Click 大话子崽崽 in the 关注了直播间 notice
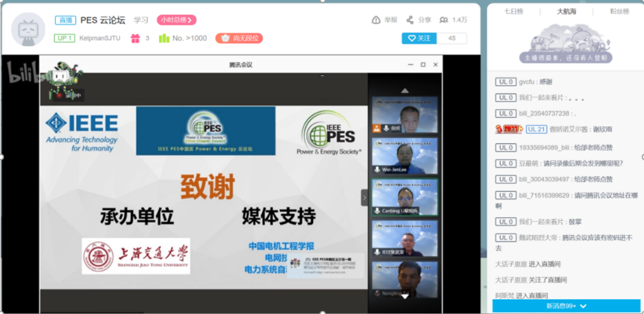Image resolution: width=644 pixels, height=314 pixels. [x=511, y=280]
